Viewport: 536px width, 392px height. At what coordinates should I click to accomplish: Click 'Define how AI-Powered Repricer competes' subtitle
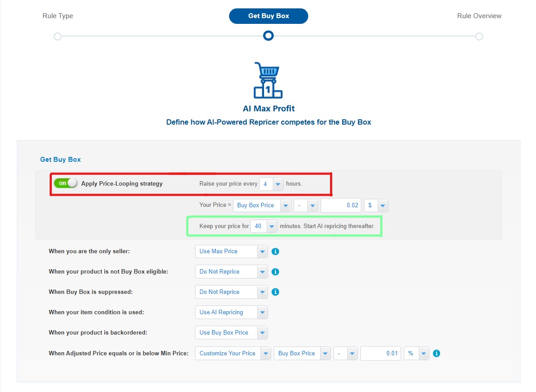point(268,122)
